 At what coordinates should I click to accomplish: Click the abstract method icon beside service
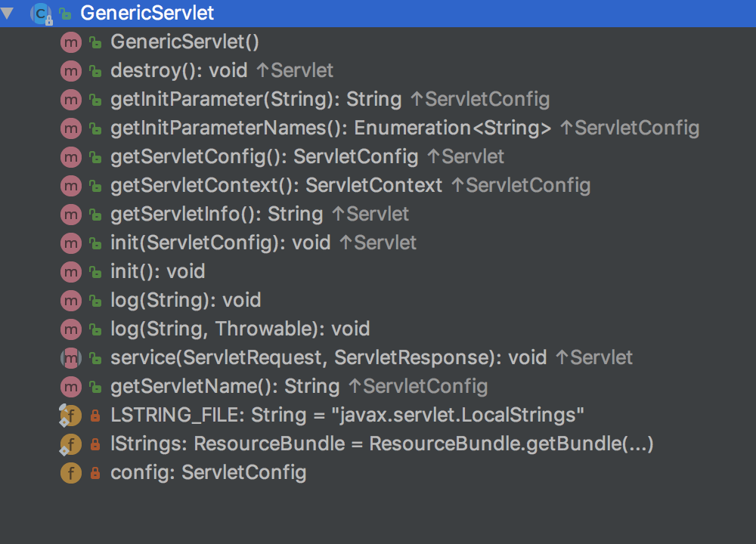pyautogui.click(x=70, y=358)
